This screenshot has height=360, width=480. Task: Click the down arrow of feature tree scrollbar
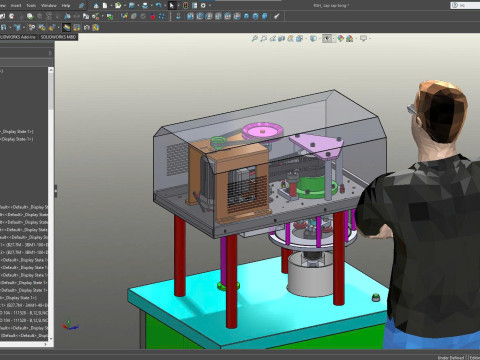51,339
